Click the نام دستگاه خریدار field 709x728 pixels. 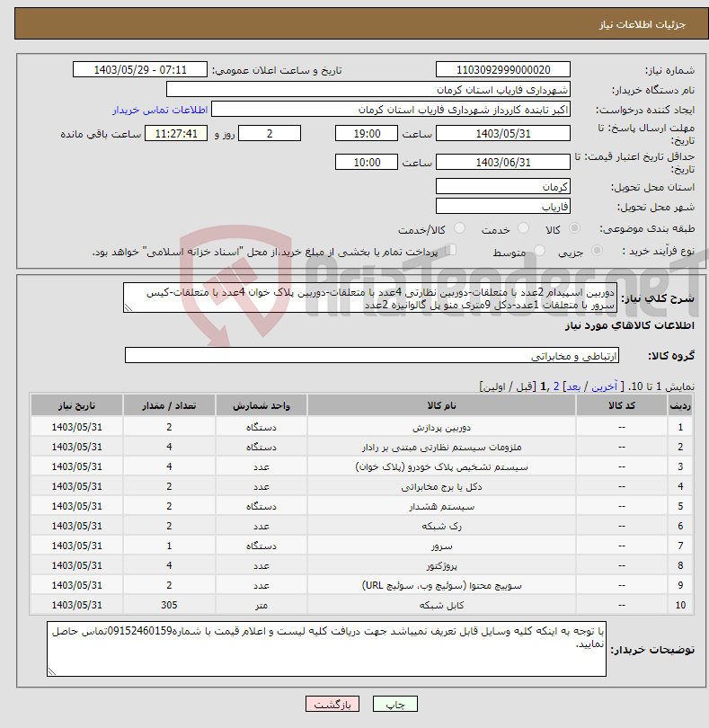tap(368, 90)
